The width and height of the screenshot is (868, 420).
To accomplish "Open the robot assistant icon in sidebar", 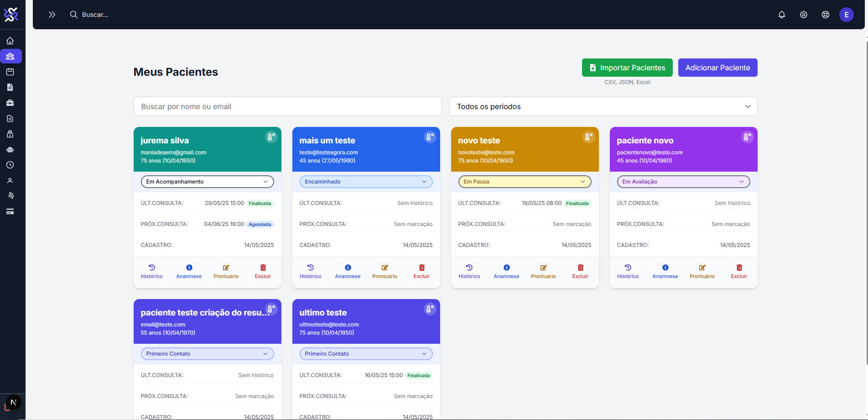I will pos(10,149).
